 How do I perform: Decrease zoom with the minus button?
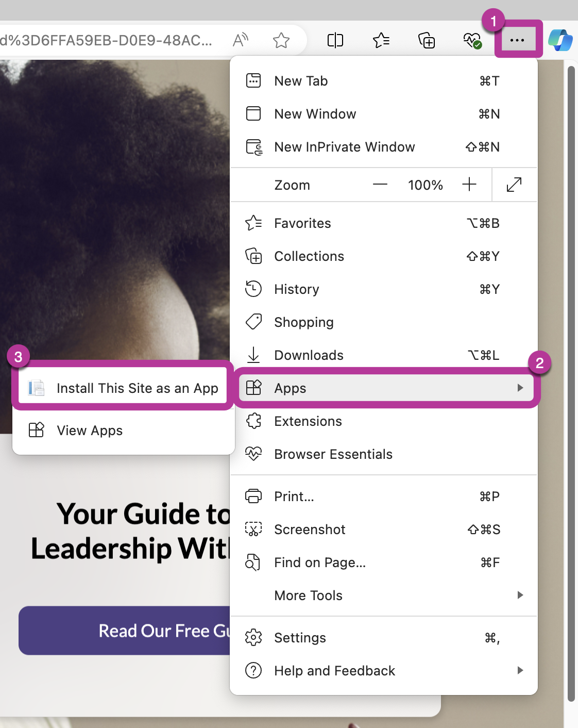[380, 185]
